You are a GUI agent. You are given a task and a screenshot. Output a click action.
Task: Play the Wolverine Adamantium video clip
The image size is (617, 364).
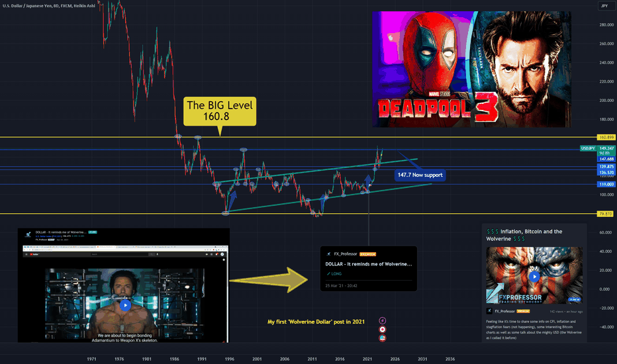[125, 305]
